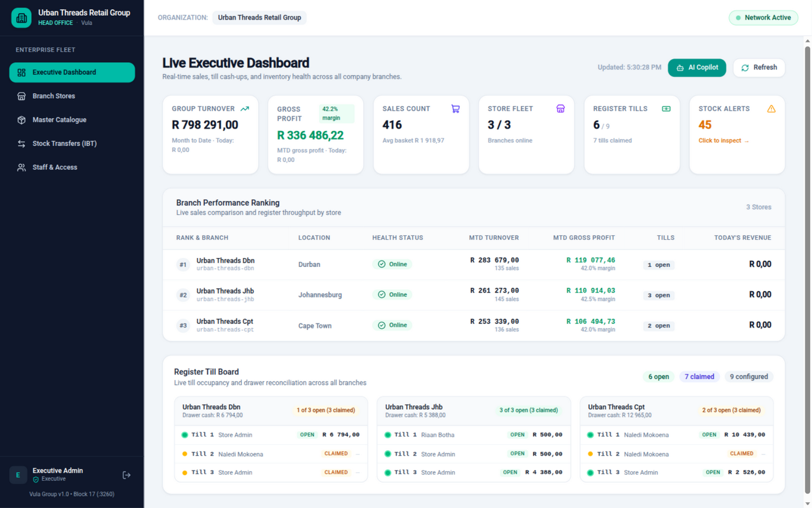Click the #2 rank badge

pos(183,295)
